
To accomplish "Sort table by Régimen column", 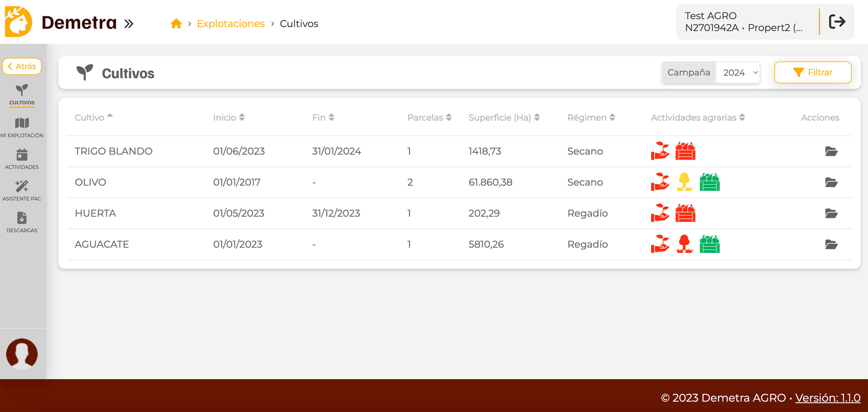I will click(591, 118).
